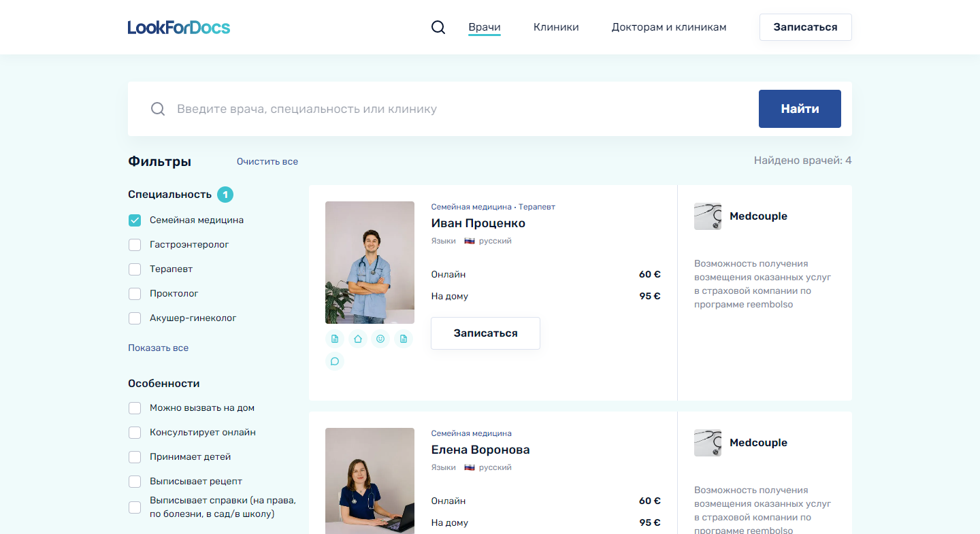
Task: Expand the specialty list via Показать все
Action: click(158, 348)
